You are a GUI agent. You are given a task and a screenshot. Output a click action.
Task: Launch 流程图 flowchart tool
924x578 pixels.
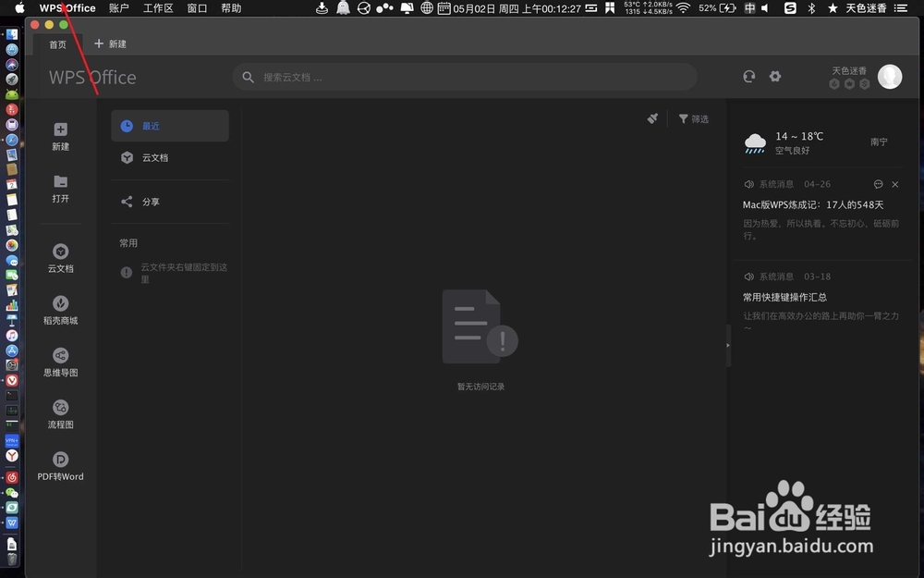point(60,414)
